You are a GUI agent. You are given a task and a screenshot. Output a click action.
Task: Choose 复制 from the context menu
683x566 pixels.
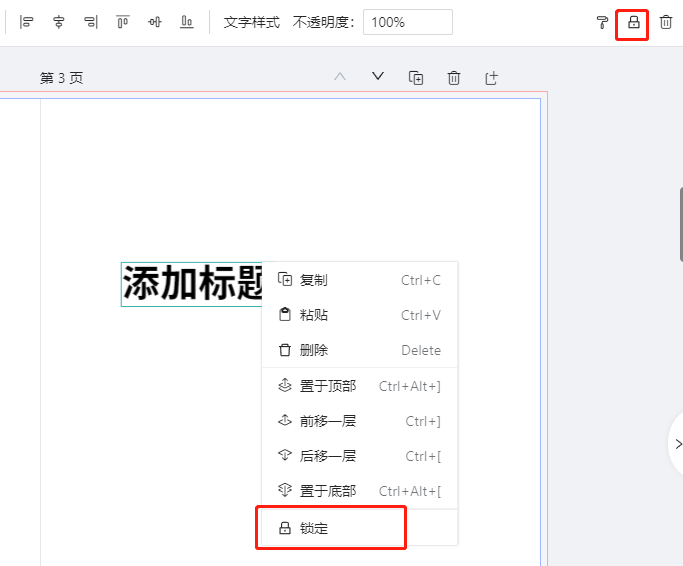[x=360, y=280]
